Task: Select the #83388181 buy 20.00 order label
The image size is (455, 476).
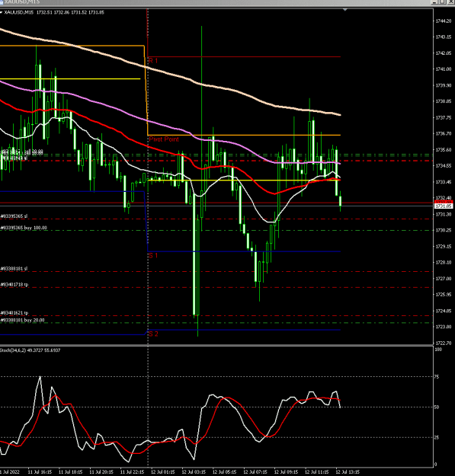Action: [x=22, y=320]
